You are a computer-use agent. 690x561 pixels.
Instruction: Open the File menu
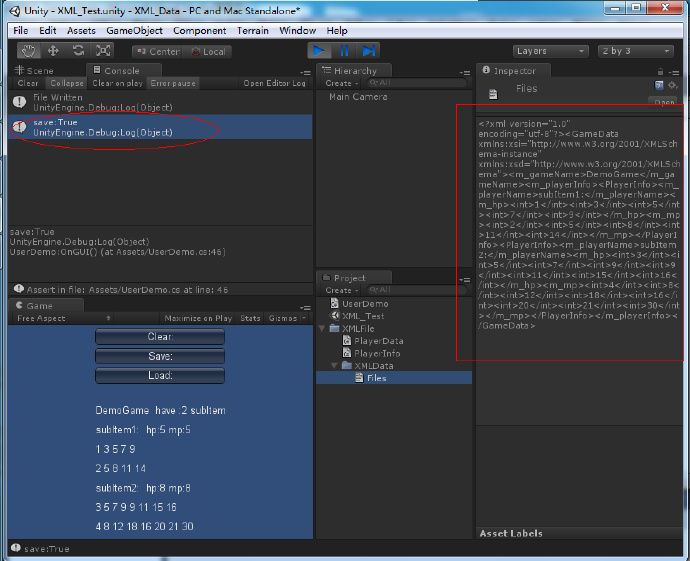(21, 30)
